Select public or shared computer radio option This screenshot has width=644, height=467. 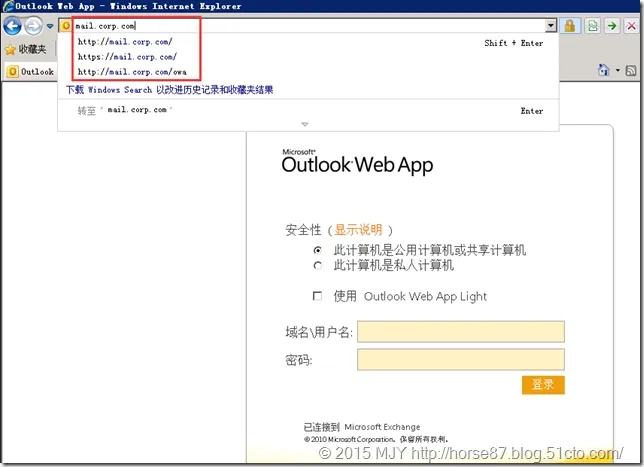pos(317,250)
